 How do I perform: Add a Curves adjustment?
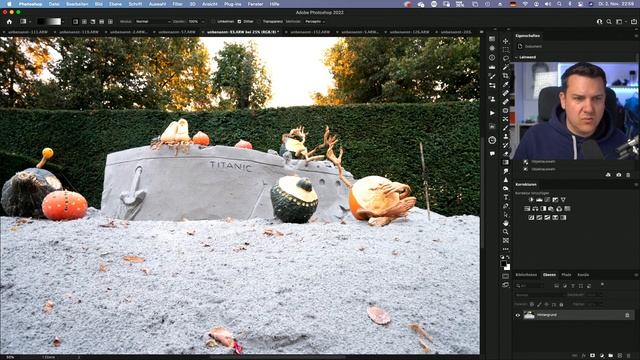(x=547, y=200)
